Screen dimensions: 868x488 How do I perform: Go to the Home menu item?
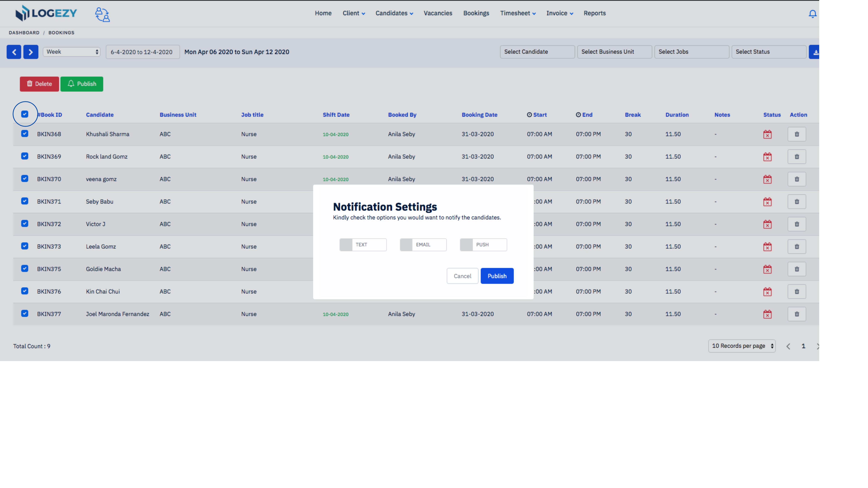click(x=323, y=13)
